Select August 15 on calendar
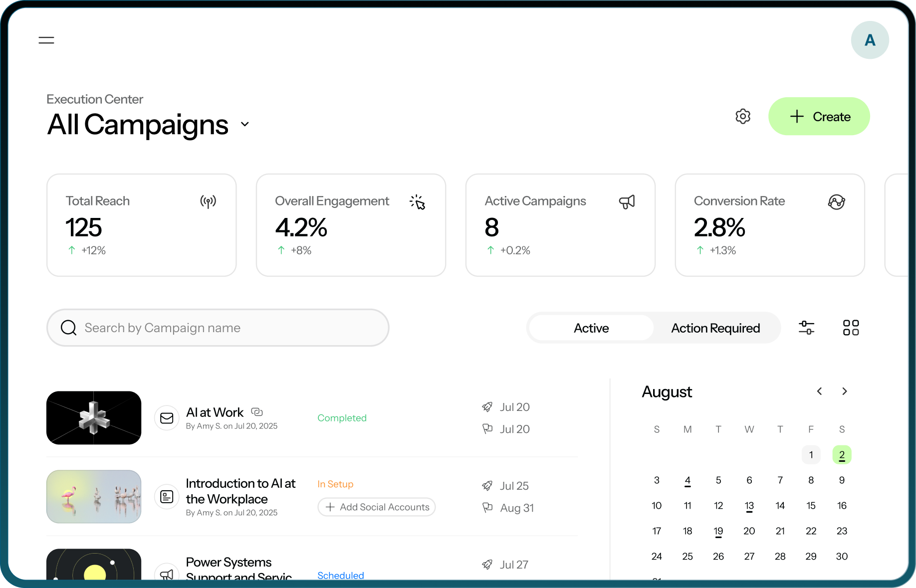The height and width of the screenshot is (588, 916). click(811, 506)
